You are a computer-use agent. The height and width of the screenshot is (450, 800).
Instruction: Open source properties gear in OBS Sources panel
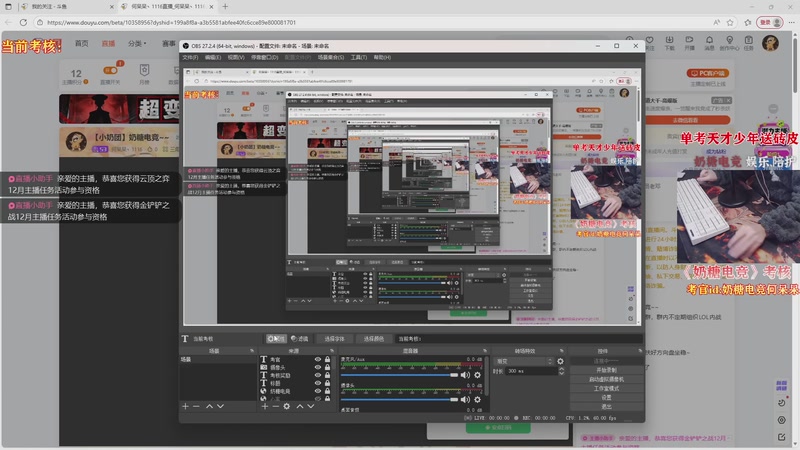[287, 406]
